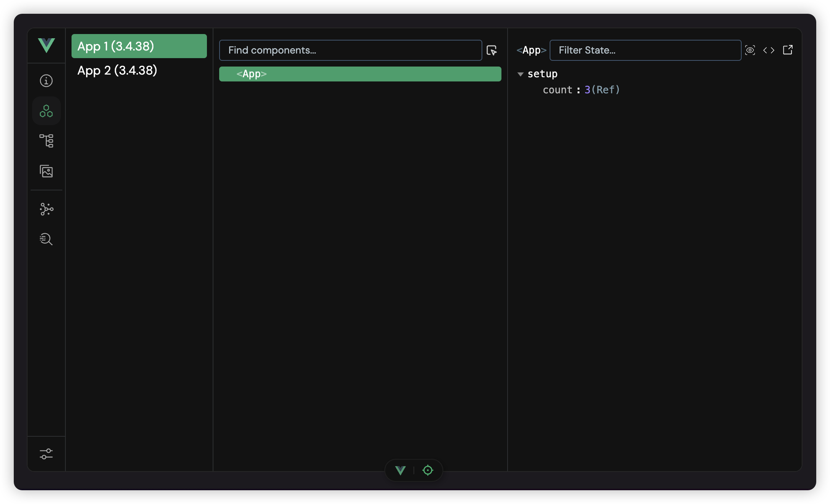
Task: Click the Find components search field
Action: (x=350, y=50)
